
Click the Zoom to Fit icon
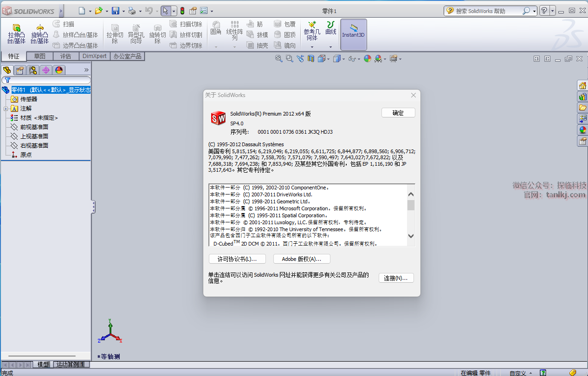(x=279, y=58)
